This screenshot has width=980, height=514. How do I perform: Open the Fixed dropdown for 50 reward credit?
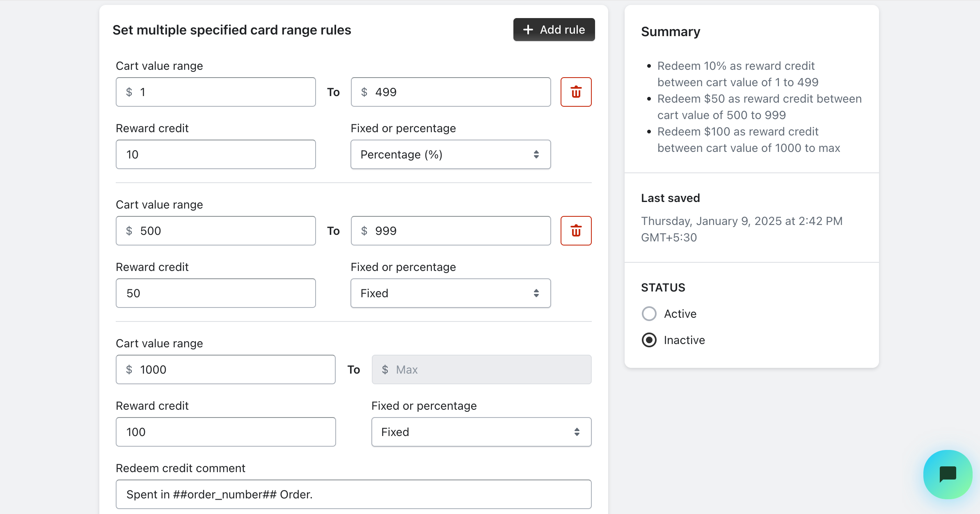click(450, 293)
